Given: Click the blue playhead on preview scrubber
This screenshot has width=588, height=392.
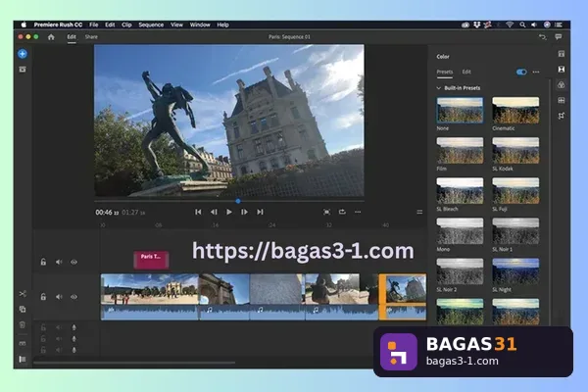Looking at the screenshot, I should [x=238, y=201].
